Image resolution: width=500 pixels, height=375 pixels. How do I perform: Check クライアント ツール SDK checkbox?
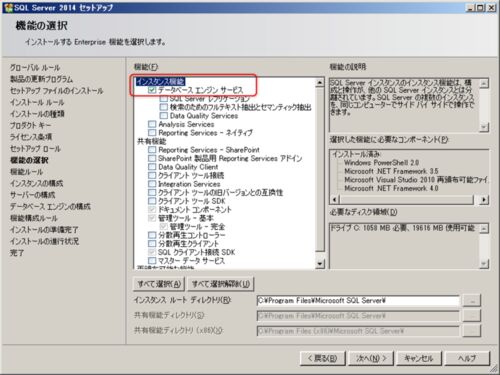tap(152, 201)
